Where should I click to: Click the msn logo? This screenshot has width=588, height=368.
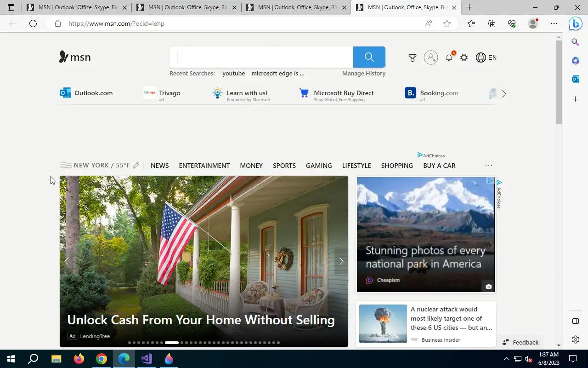click(75, 57)
